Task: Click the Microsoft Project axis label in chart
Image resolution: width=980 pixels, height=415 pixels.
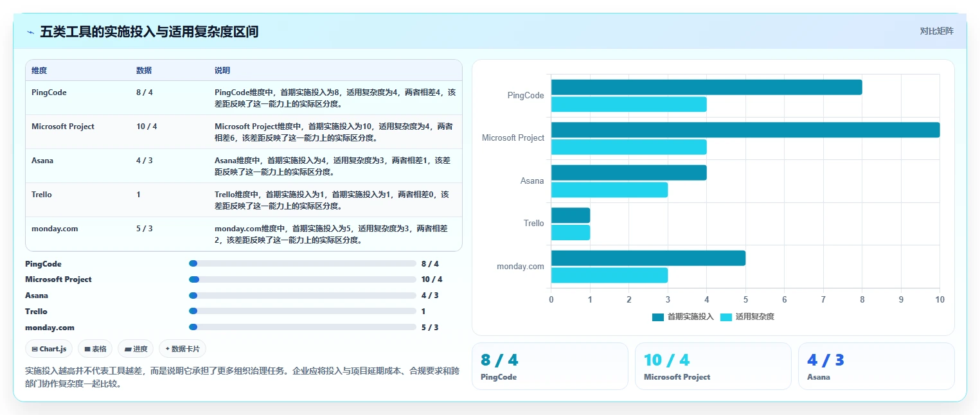Action: (x=513, y=137)
